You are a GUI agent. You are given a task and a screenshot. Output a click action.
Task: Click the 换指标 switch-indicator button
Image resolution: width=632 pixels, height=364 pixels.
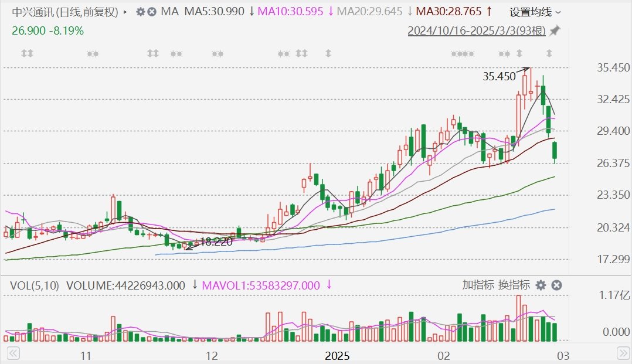tap(514, 285)
